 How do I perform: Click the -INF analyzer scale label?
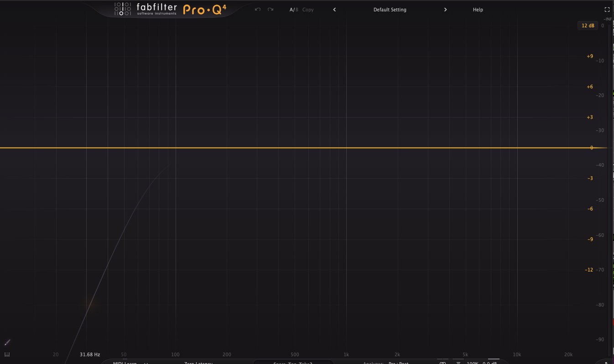tap(608, 19)
